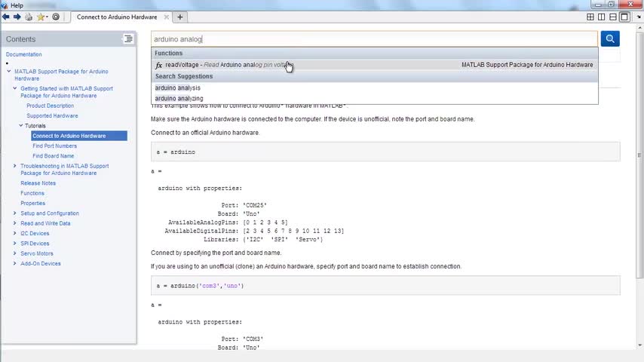Collapse MATLAB Support Package for Arduino Hardware node

9,71
